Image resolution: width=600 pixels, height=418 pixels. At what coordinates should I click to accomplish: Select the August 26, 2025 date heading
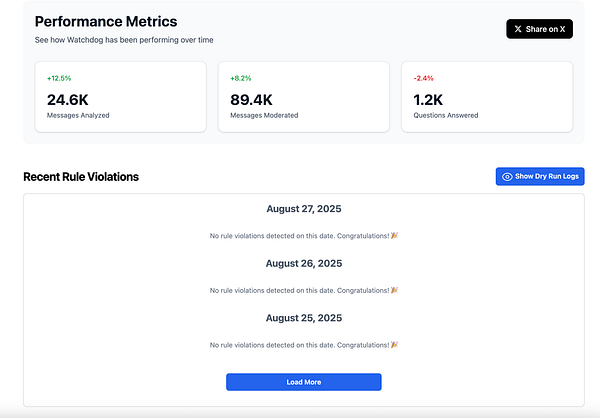point(304,263)
